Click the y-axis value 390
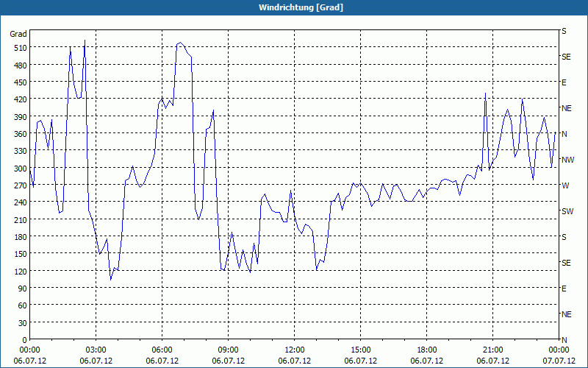Image resolution: width=588 pixels, height=368 pixels. [x=21, y=117]
